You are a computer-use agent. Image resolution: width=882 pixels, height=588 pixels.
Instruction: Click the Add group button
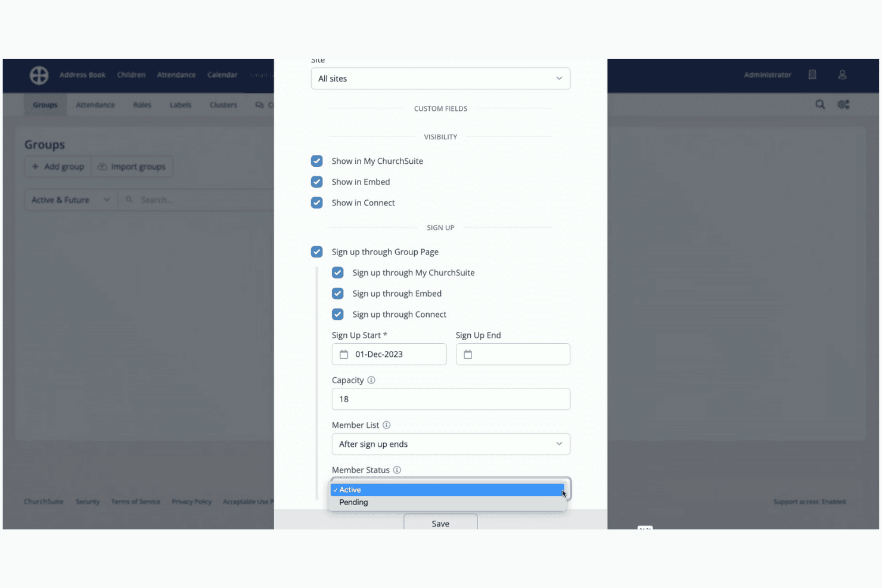click(58, 167)
